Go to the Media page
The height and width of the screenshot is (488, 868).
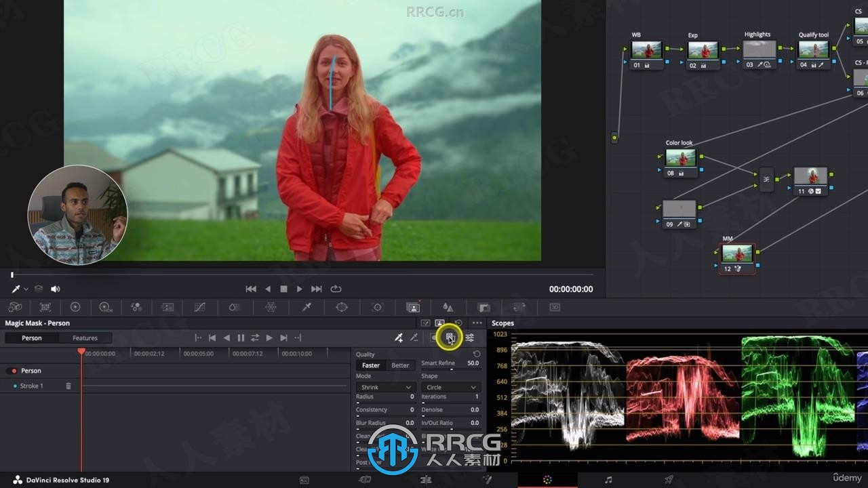click(304, 480)
